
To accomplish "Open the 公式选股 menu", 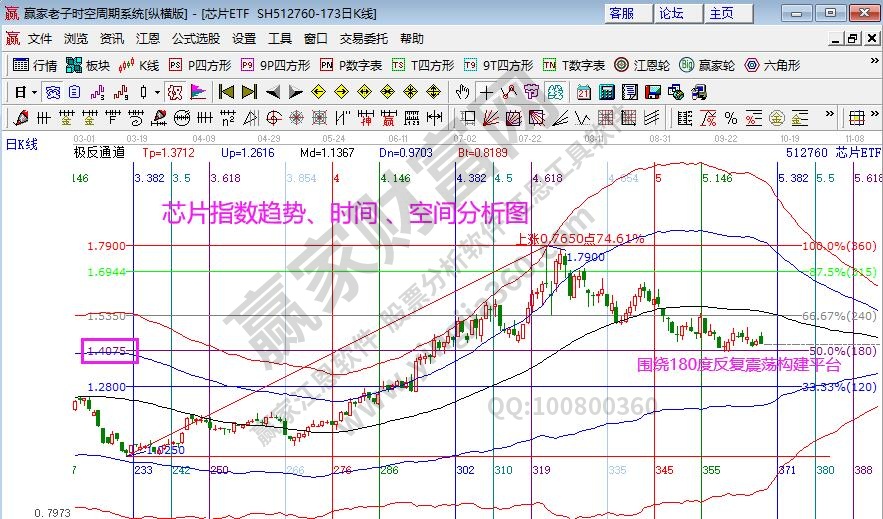I will point(195,39).
